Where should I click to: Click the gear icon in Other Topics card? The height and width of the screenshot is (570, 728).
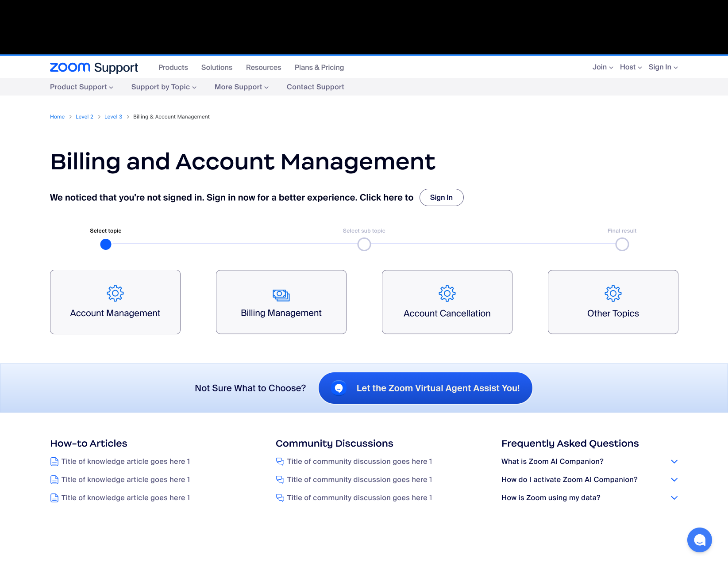(613, 293)
